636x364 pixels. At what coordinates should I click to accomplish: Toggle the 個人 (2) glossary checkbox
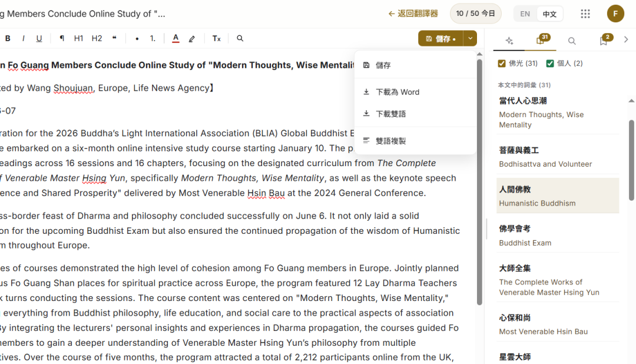pyautogui.click(x=550, y=64)
